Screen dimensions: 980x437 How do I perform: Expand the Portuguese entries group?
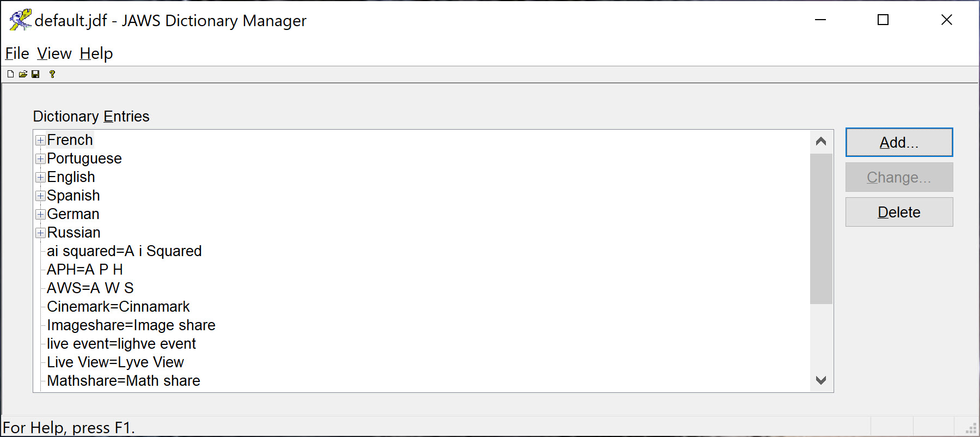point(39,159)
